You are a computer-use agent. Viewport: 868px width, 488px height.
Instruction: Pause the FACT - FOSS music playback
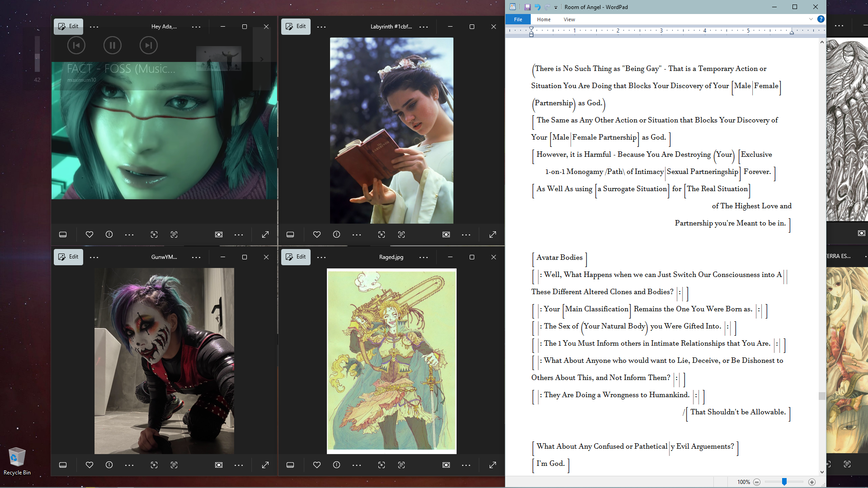(x=112, y=45)
